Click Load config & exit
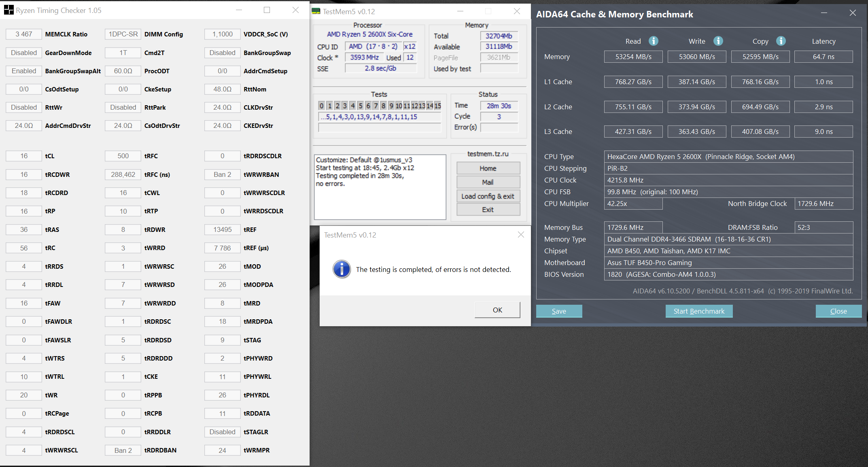 pos(488,196)
